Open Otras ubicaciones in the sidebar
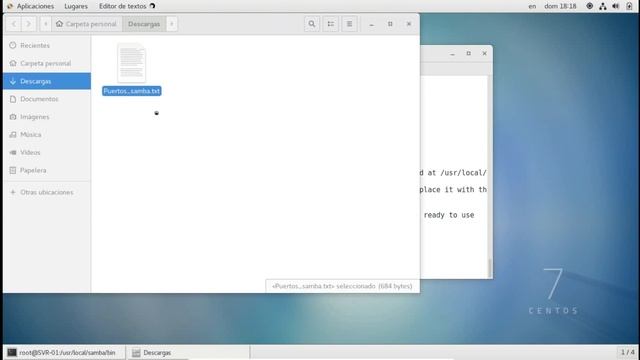This screenshot has width=640, height=360. coord(47,192)
